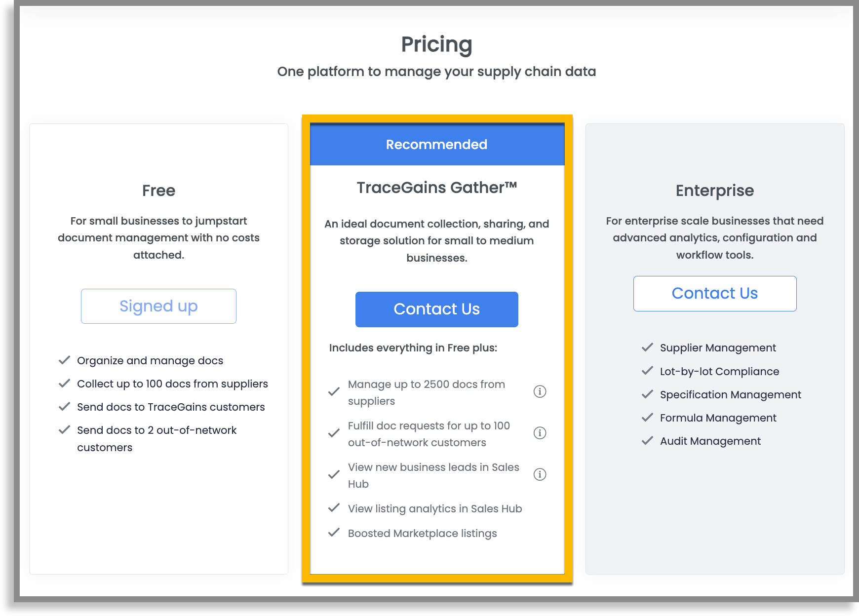Image resolution: width=859 pixels, height=616 pixels.
Task: Click checkmark beside Organize and manage docs
Action: tap(64, 360)
